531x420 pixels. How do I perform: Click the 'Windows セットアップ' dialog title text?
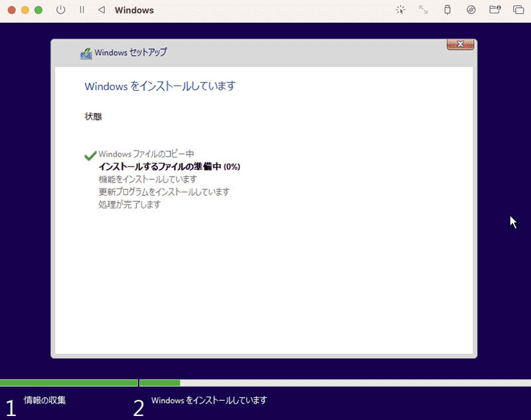(x=131, y=52)
